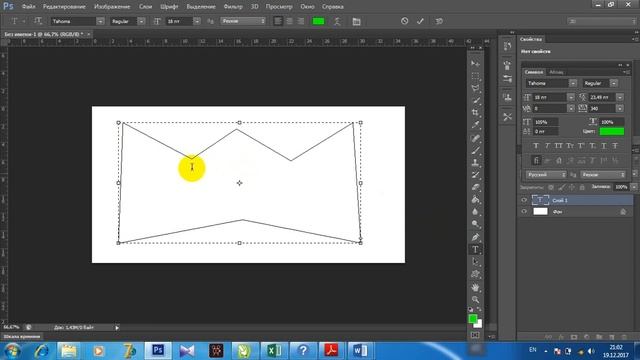Open font family dropdown in options bar

click(x=100, y=21)
